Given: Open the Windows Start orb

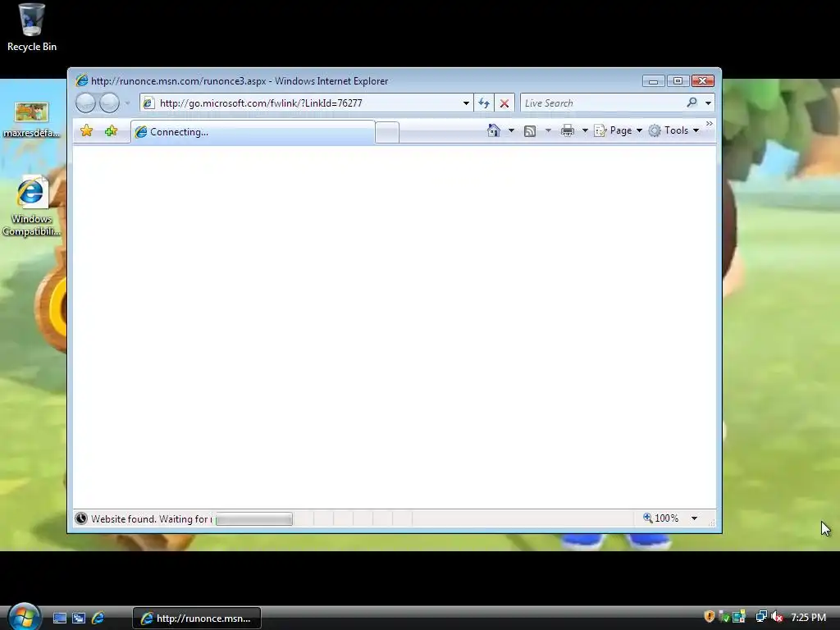Looking at the screenshot, I should [x=24, y=617].
